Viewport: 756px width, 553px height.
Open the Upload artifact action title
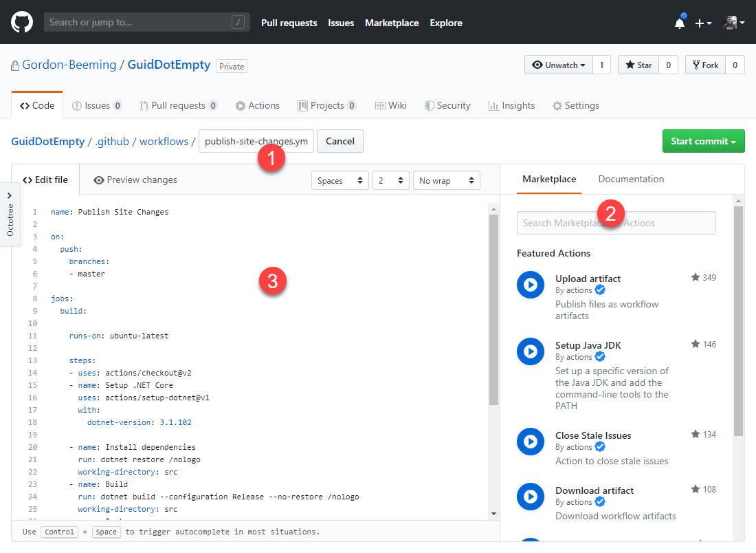(588, 279)
